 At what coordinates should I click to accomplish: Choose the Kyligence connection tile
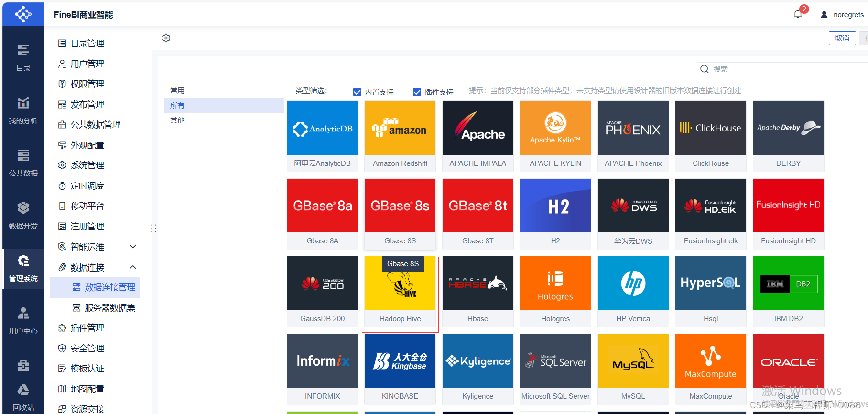pyautogui.click(x=478, y=369)
